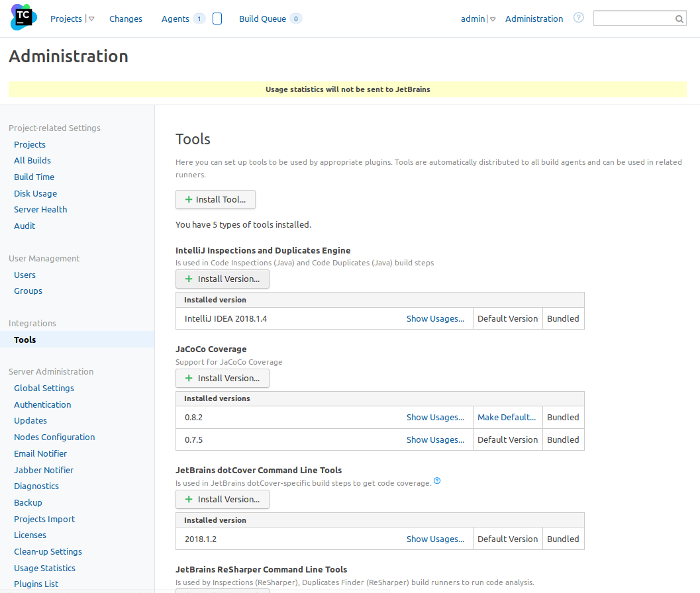The height and width of the screenshot is (593, 700).
Task: Open Authentication settings
Action: pyautogui.click(x=42, y=404)
